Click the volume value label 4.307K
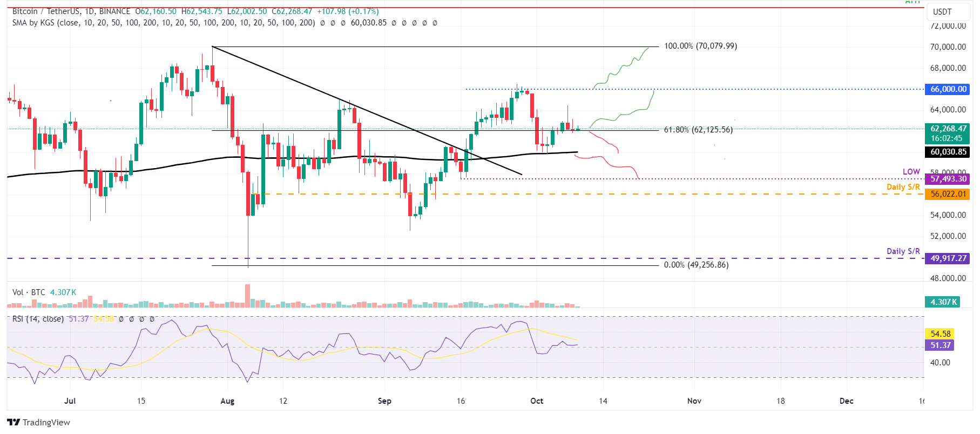 pos(943,302)
